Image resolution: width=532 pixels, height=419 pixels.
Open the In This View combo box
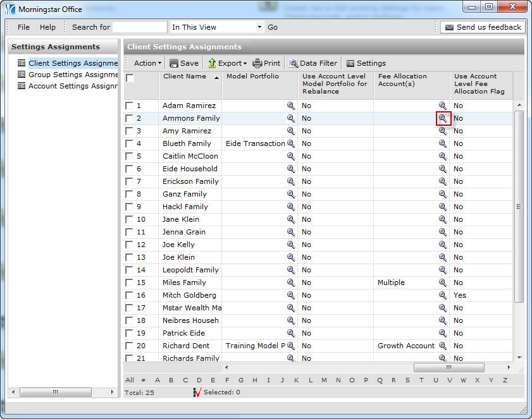[x=216, y=27]
